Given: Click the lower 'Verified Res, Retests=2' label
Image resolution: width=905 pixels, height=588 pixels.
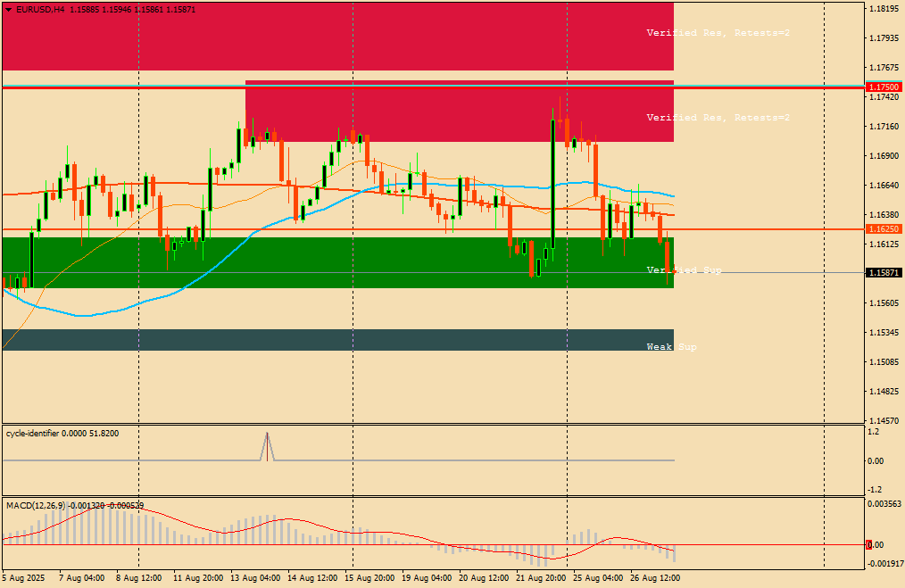Looking at the screenshot, I should point(718,118).
